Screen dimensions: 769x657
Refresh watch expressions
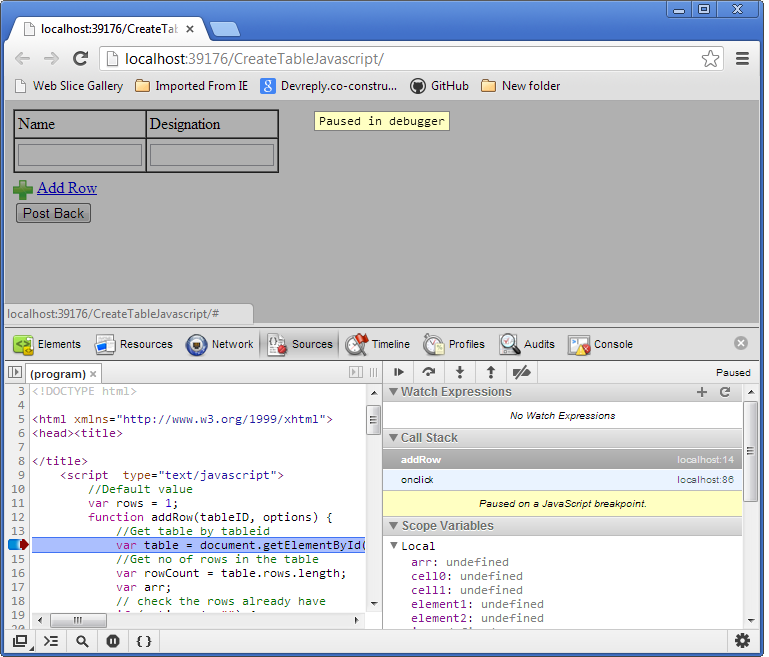point(725,392)
